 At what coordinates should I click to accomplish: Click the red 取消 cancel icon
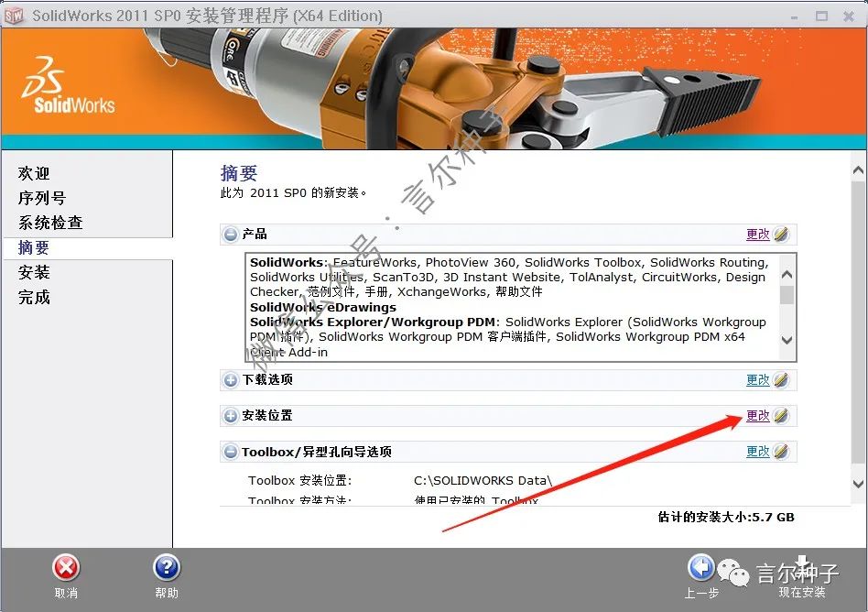tap(66, 568)
